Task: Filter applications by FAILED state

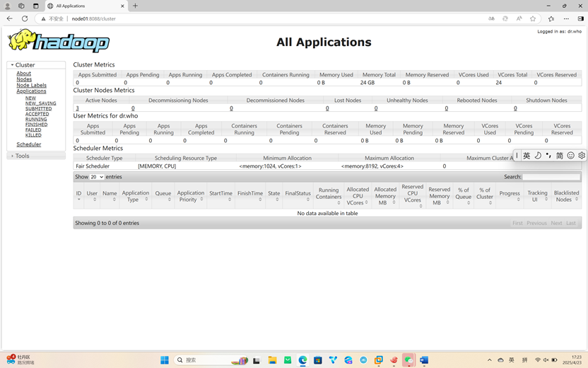Action: (33, 130)
